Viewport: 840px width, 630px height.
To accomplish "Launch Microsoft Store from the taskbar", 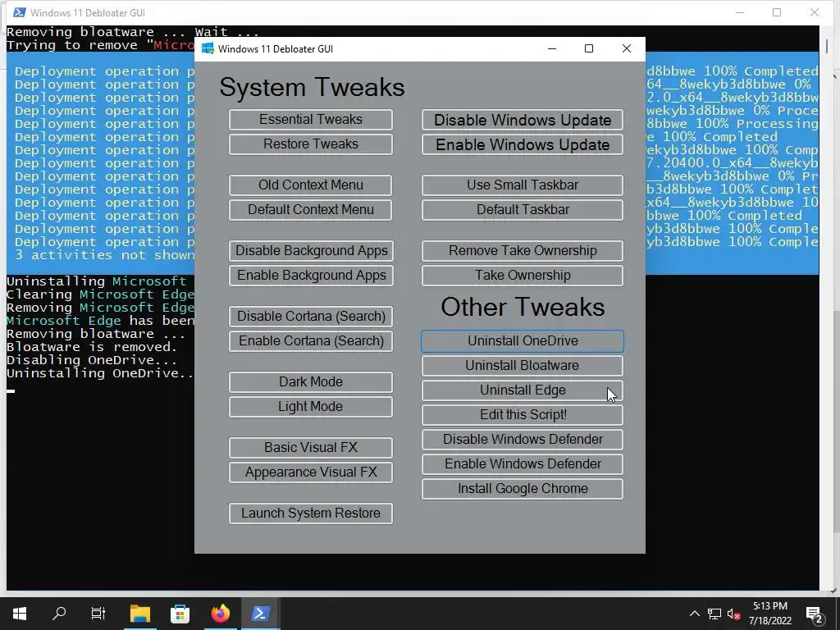I will tap(180, 614).
